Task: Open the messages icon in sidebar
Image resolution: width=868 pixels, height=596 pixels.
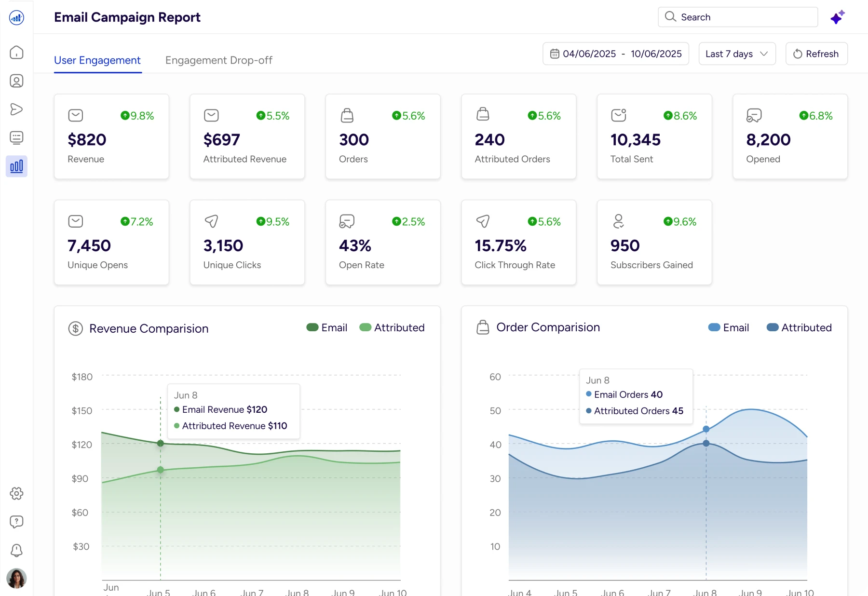Action: click(x=16, y=138)
